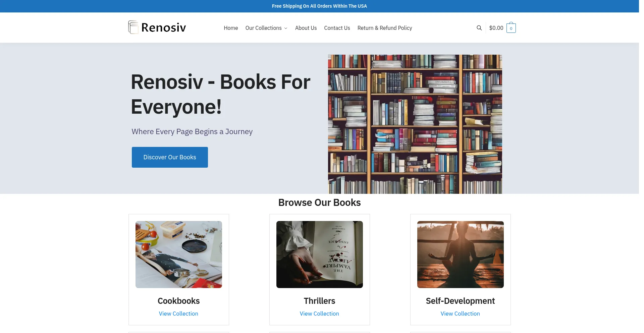Expand the Our Collections chevron

[x=286, y=28]
